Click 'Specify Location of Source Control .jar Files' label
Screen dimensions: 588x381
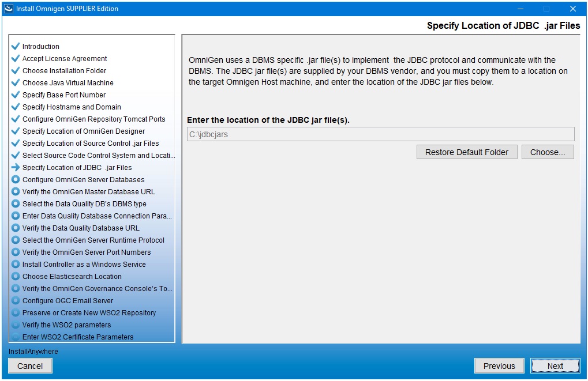[x=91, y=143]
